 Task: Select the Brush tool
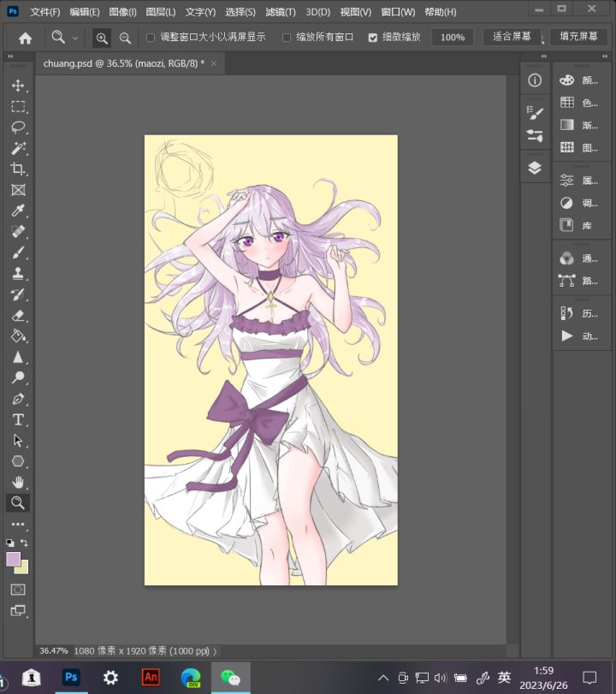coord(18,252)
